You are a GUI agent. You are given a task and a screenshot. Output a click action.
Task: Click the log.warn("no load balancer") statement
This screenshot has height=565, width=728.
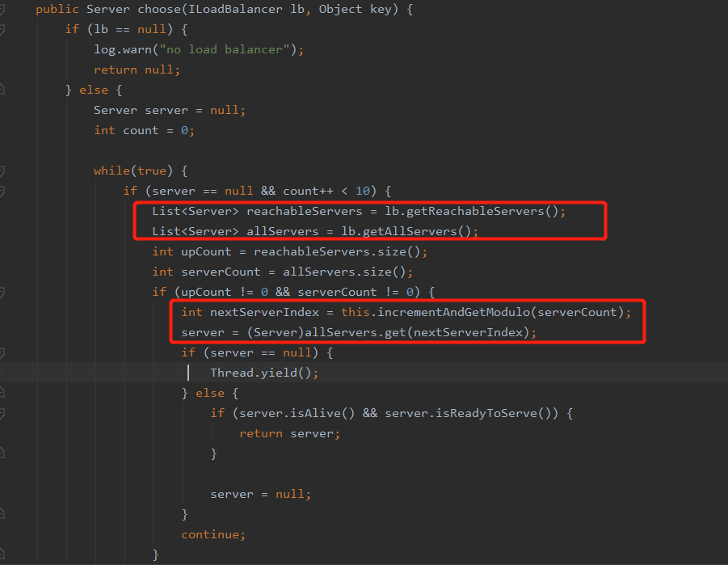[199, 50]
